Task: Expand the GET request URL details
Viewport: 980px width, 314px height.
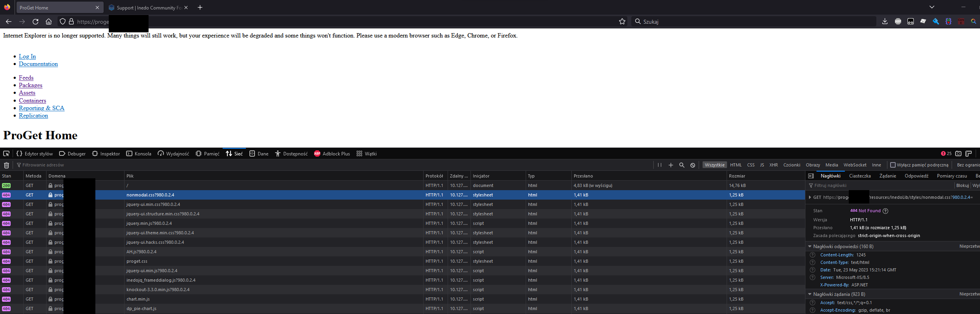Action: pos(810,197)
